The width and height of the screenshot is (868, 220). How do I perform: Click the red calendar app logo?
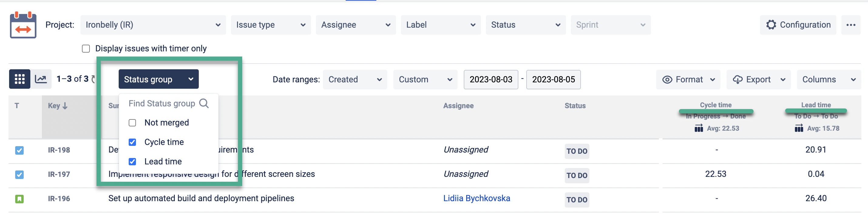coord(23,25)
